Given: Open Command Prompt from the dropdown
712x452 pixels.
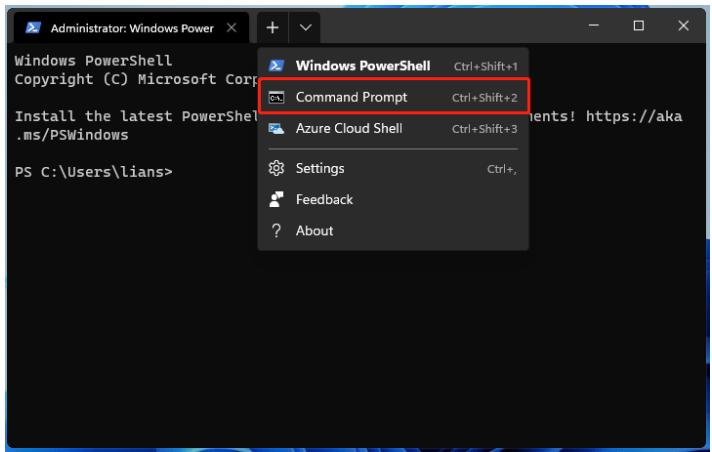Looking at the screenshot, I should 351,98.
